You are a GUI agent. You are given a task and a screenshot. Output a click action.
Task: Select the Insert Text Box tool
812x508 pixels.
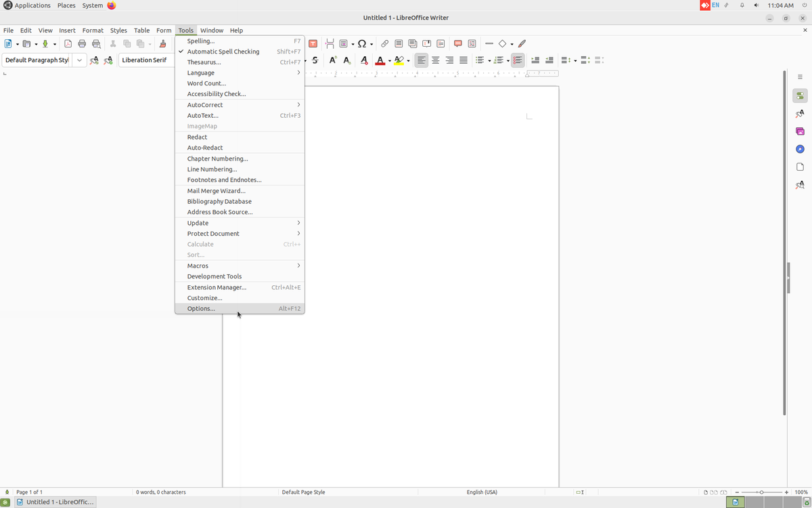coord(313,43)
